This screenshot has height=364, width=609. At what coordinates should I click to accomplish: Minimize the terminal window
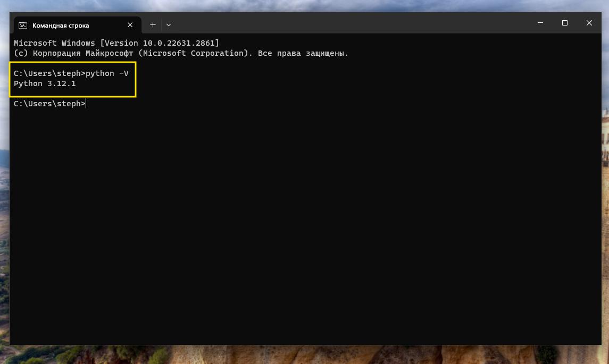tap(540, 23)
